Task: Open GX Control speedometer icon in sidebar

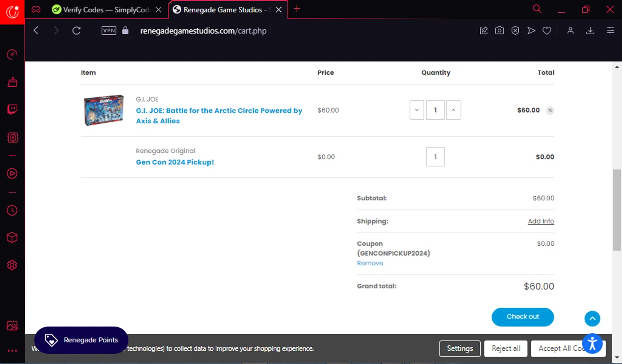Action: 12,54
